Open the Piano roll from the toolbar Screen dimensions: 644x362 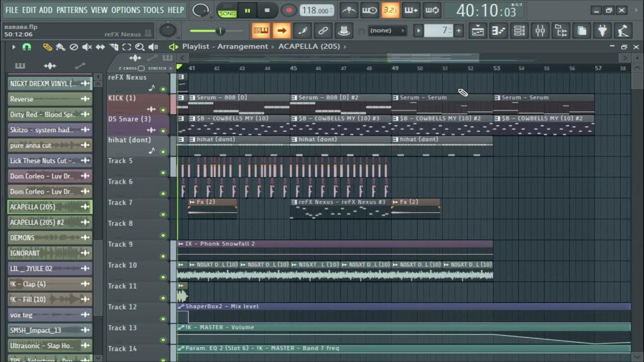(498, 30)
